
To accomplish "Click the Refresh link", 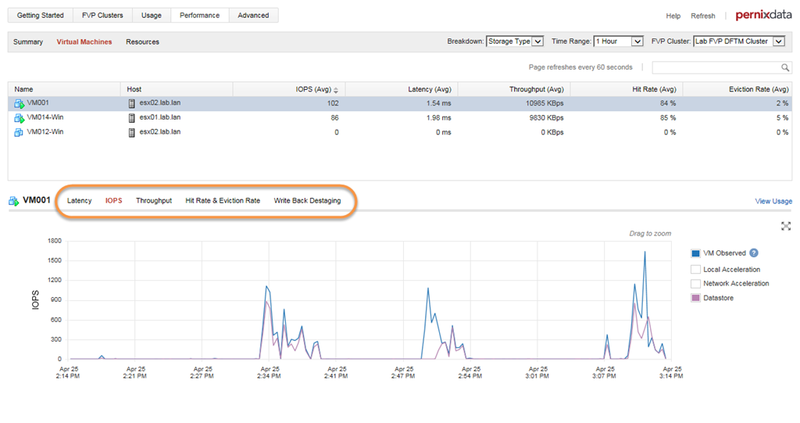I will click(x=703, y=16).
